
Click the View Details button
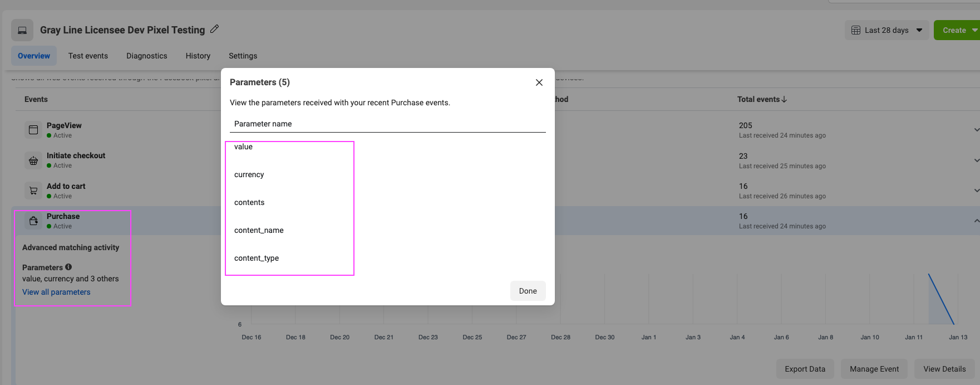coord(944,369)
